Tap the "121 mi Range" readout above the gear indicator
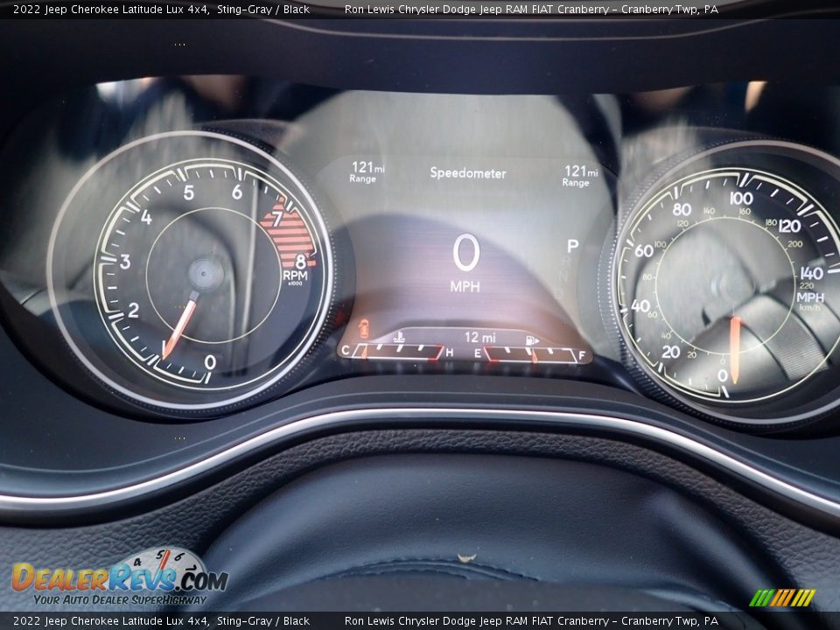Image resolution: width=840 pixels, height=630 pixels. pos(580,176)
